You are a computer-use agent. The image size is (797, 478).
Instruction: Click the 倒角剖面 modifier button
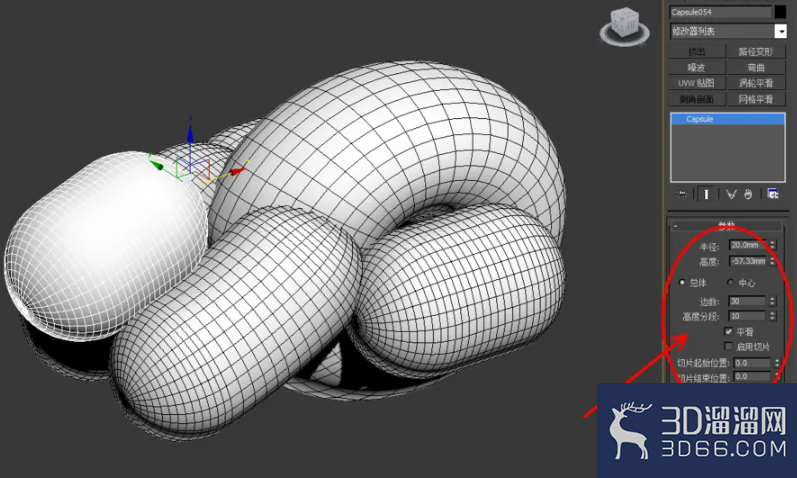696,99
